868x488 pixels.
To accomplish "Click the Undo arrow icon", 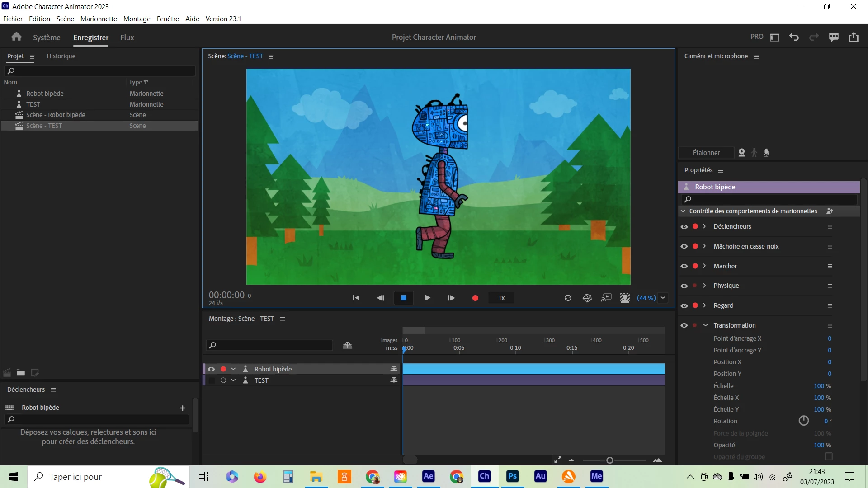I will click(794, 37).
